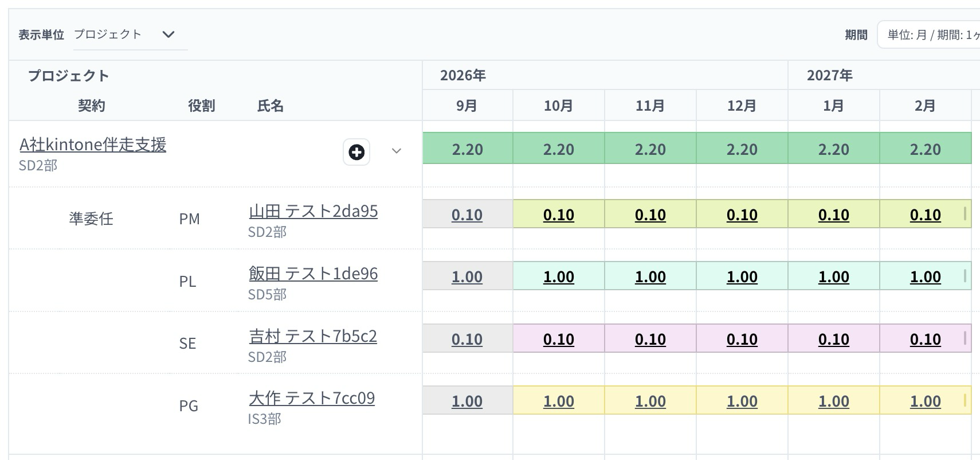Click 大作's 1.00 value for 11月
This screenshot has height=460, width=980.
650,401
